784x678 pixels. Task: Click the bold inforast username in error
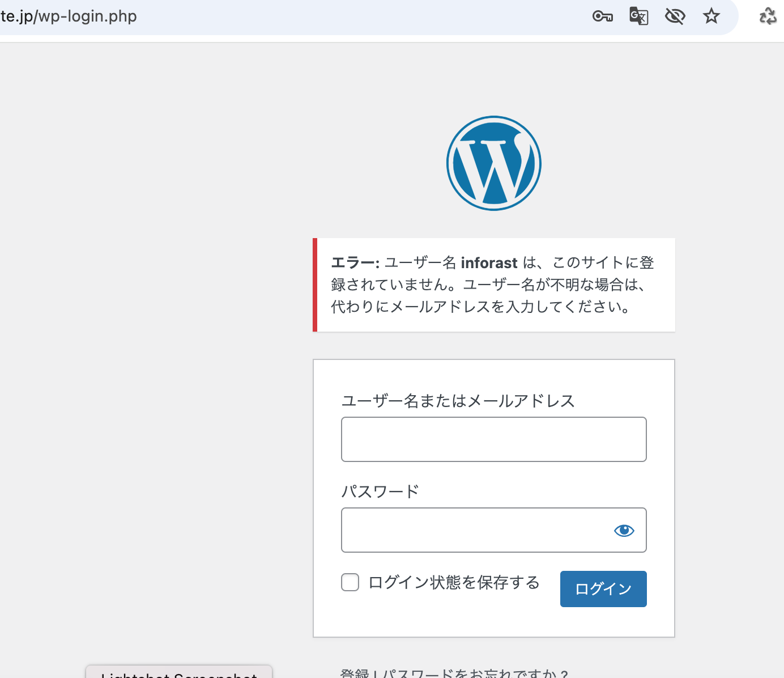489,263
